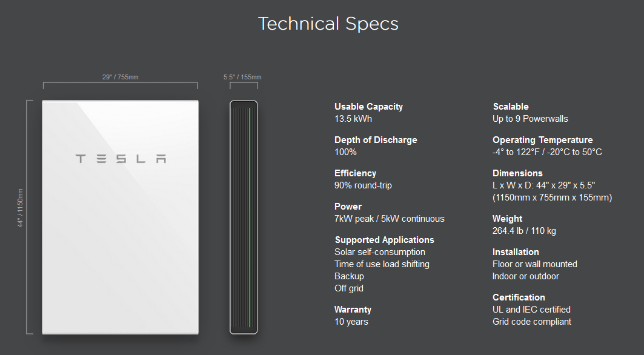Click the Usable Capacity heading

tap(368, 107)
